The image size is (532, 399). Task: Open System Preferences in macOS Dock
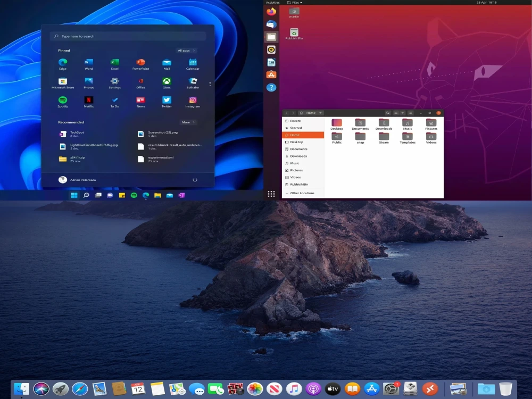tap(391, 389)
